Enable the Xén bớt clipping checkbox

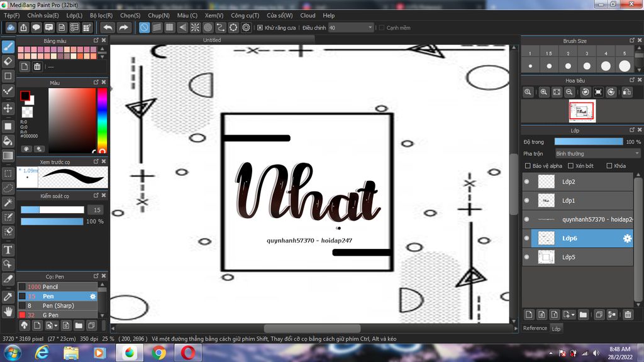tap(570, 166)
